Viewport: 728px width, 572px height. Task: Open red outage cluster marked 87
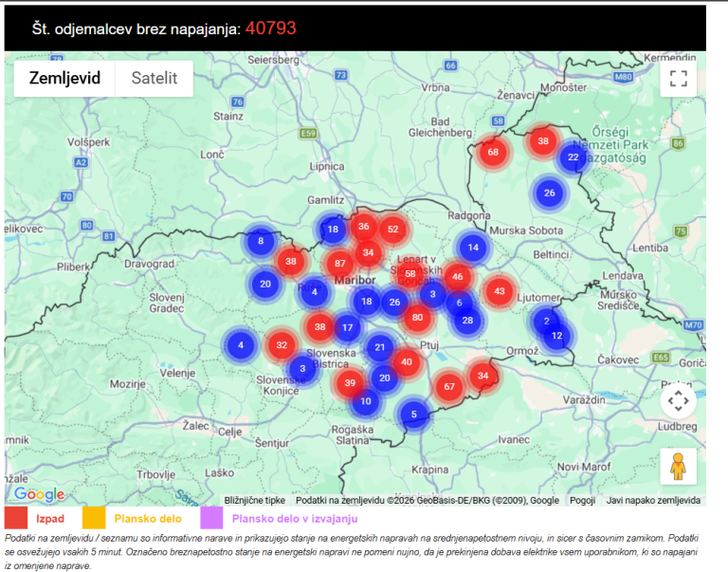point(339,264)
